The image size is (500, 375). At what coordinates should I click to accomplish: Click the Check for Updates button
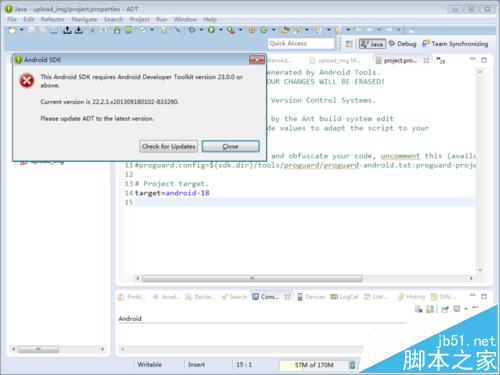click(168, 146)
